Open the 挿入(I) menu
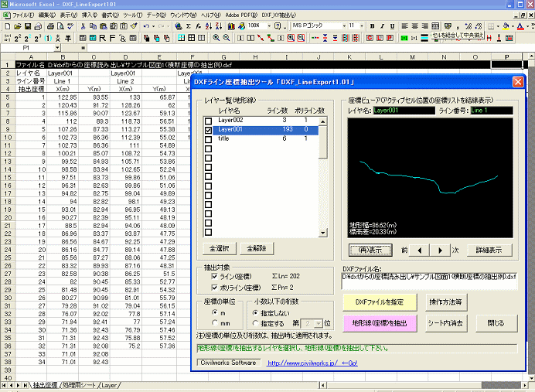 (x=90, y=15)
